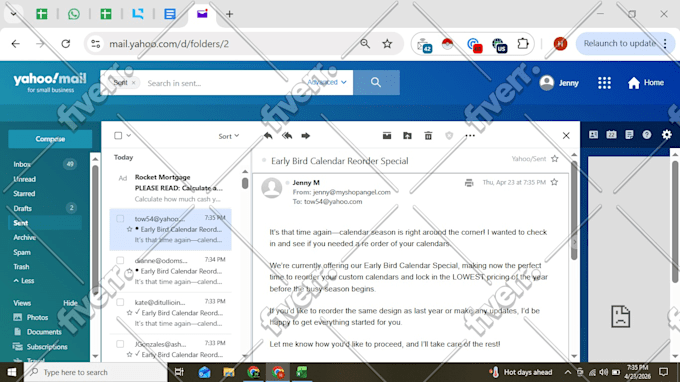680x382 pixels.
Task: Tick the select-all messages checkbox
Action: (x=118, y=136)
